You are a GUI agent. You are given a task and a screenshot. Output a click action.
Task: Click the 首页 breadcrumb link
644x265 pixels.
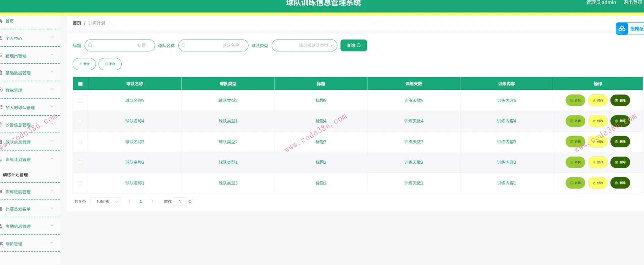coord(77,23)
